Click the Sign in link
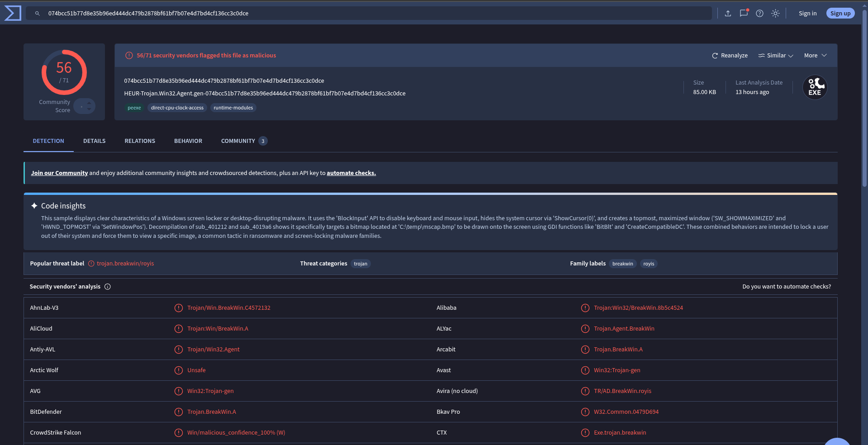Screen dimensions: 868x445 tap(807, 14)
